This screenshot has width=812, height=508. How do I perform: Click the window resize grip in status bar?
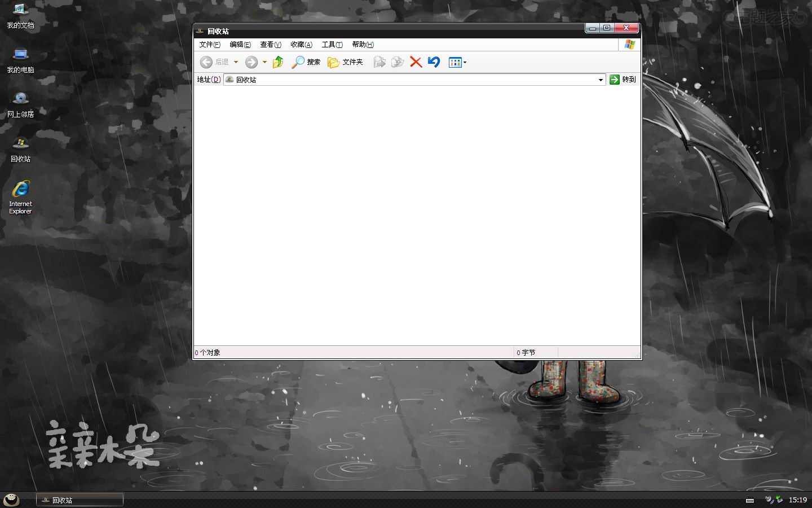[x=638, y=355]
